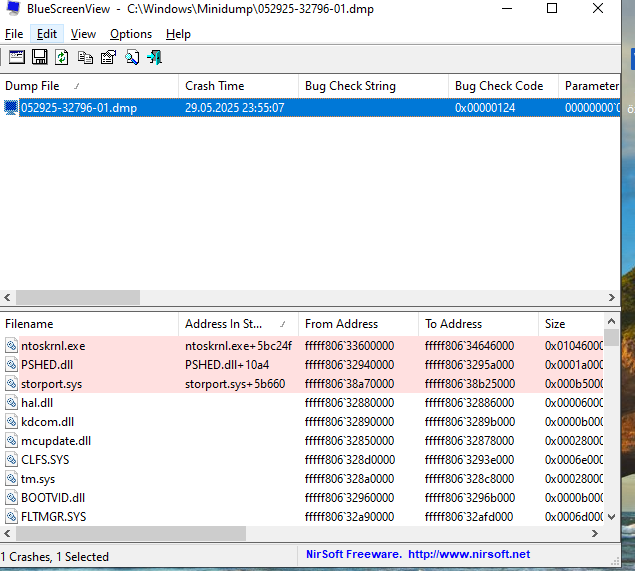The width and height of the screenshot is (635, 571).
Task: Maximize the BlueScreenView window
Action: click(x=552, y=8)
